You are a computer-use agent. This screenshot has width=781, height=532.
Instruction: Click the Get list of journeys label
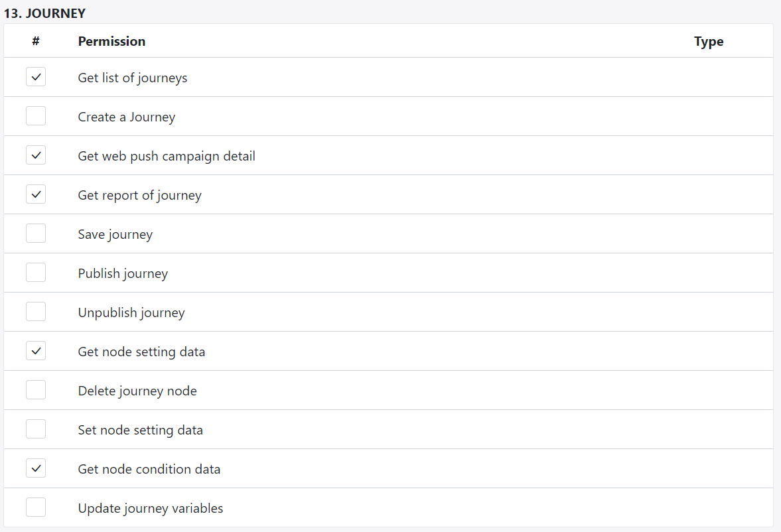[132, 77]
